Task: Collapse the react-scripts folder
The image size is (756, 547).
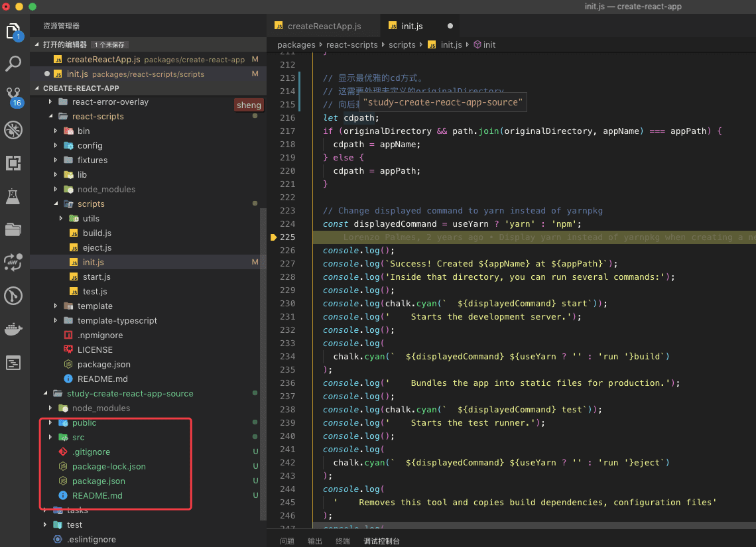Action: tap(97, 117)
